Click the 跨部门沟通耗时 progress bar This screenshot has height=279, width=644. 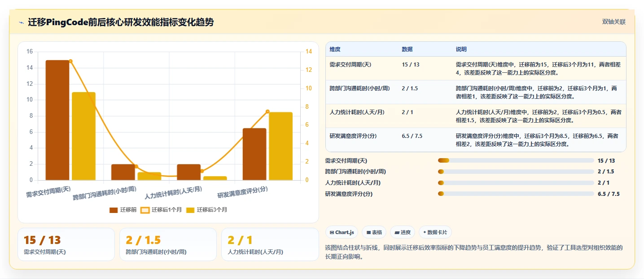point(516,172)
